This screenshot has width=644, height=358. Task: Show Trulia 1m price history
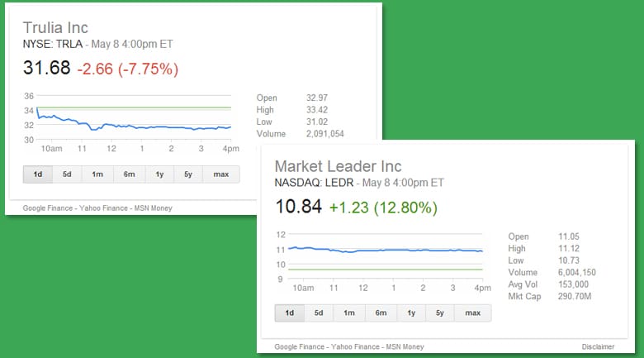97,174
